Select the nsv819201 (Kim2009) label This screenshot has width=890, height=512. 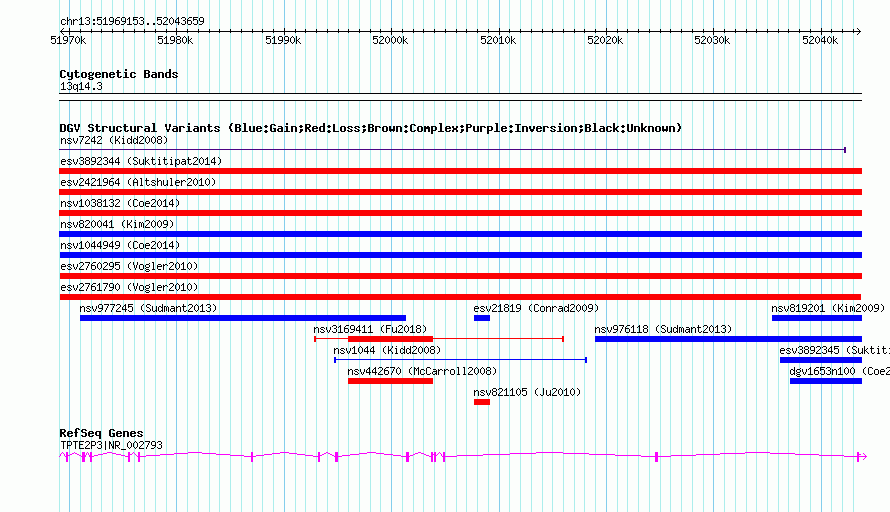point(828,308)
